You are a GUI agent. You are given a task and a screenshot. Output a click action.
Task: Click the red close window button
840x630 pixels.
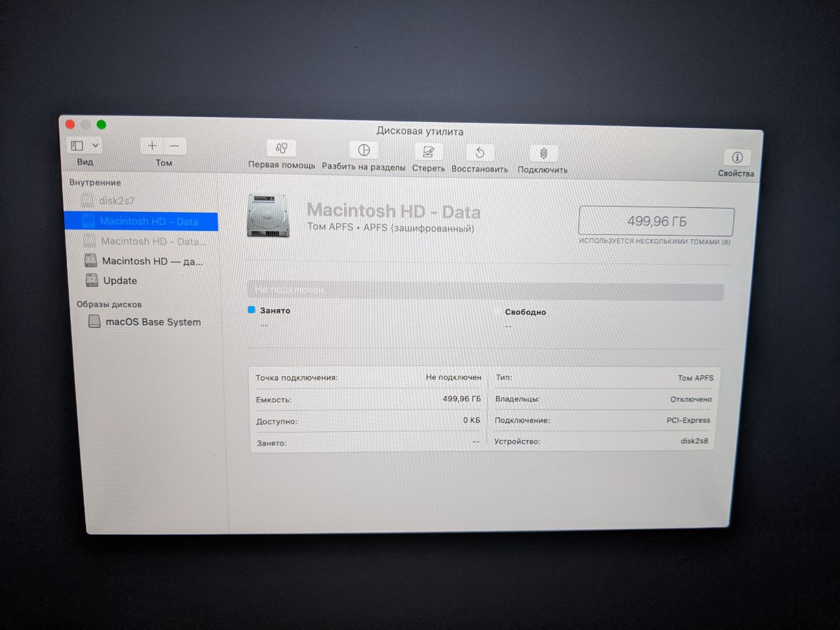click(70, 124)
